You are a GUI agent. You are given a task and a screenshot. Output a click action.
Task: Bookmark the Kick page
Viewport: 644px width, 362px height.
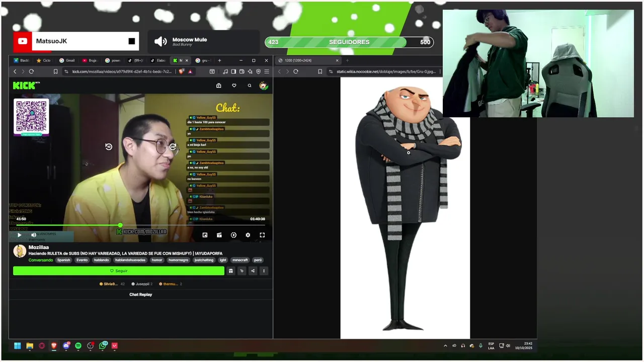[x=55, y=71]
